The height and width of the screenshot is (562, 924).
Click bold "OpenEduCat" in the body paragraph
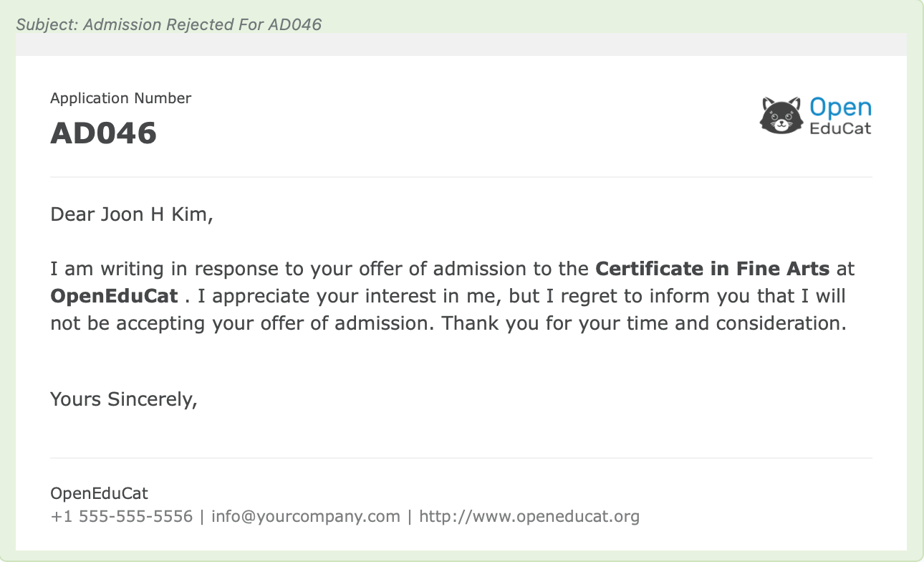[114, 296]
